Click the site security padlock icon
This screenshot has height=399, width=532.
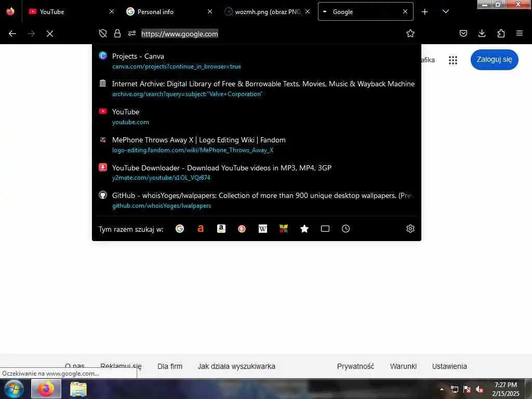pyautogui.click(x=117, y=33)
